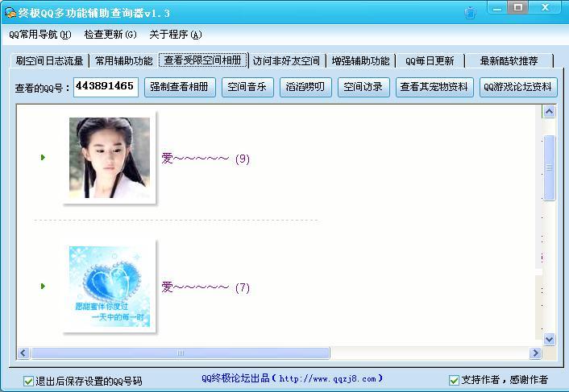Viewport: 569px width, 392px height.
Task: Switch to 刷空间日志流量 tab
Action: point(49,60)
